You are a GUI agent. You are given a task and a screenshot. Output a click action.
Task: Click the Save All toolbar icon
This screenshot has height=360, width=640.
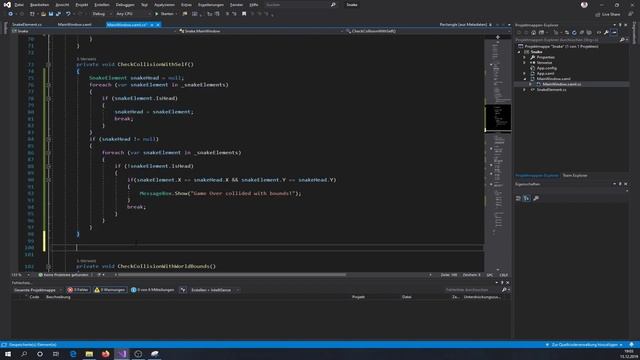(x=58, y=14)
